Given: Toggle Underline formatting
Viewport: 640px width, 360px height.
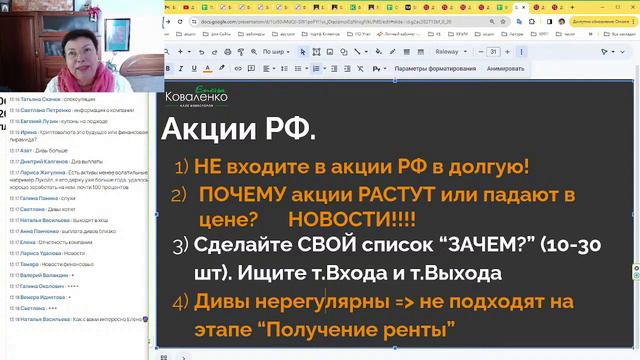Looking at the screenshot, I should point(194,69).
